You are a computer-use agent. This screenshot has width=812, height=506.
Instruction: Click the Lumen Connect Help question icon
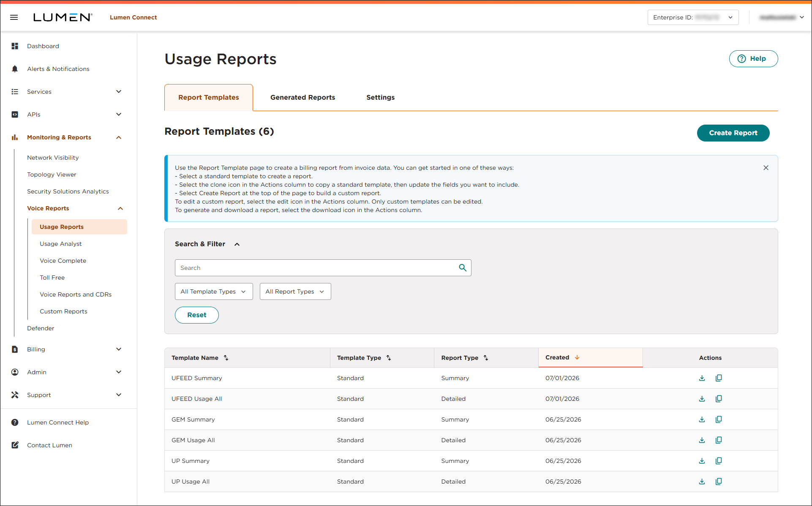pos(15,422)
